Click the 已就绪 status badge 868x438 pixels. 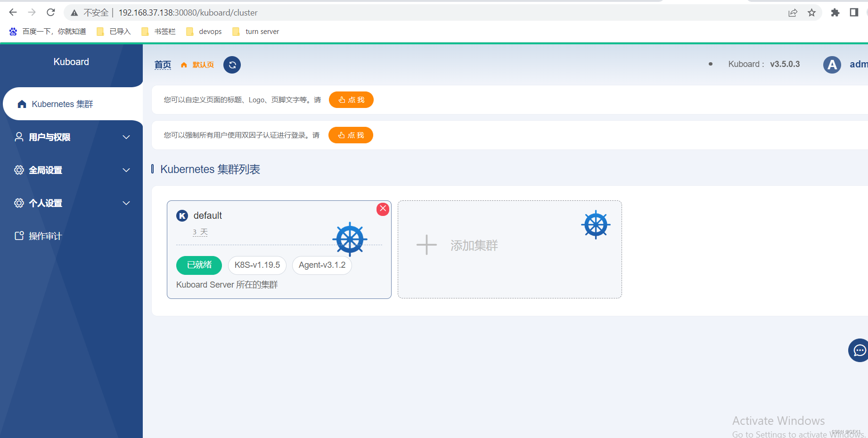[198, 265]
